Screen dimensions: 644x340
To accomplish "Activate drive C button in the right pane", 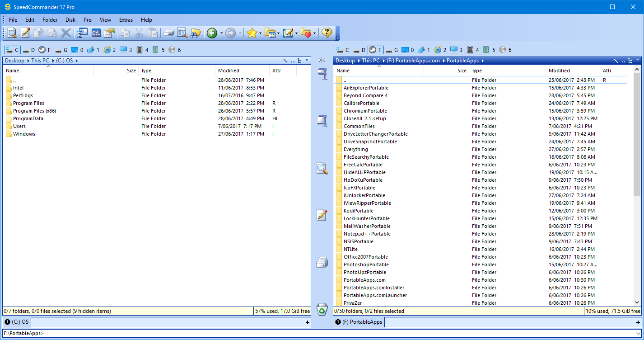I will pyautogui.click(x=342, y=50).
